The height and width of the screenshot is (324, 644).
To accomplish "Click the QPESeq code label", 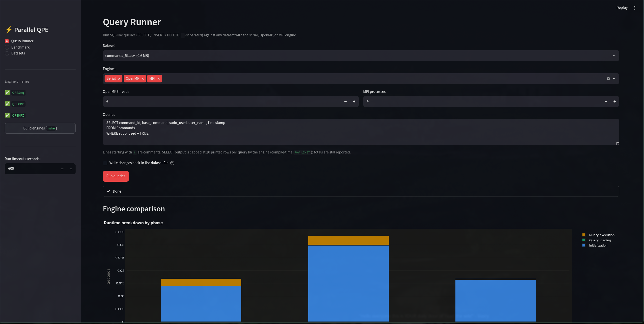I will 18,93.
